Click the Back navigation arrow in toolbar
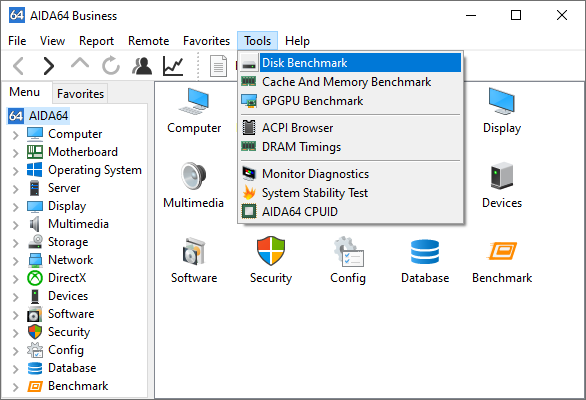The height and width of the screenshot is (400, 586). (x=18, y=66)
